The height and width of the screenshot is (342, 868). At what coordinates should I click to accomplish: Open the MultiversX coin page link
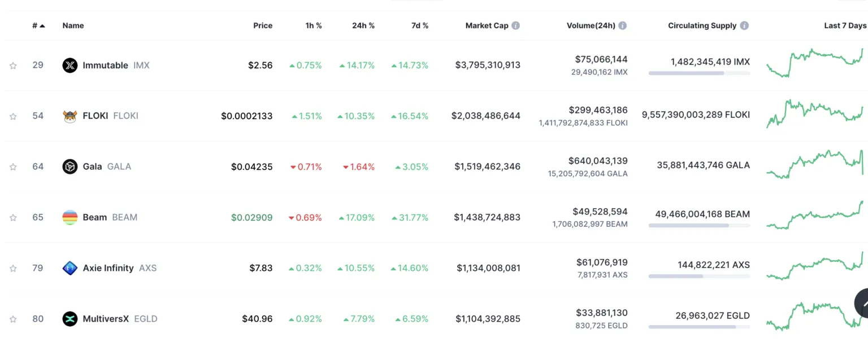[x=106, y=319]
